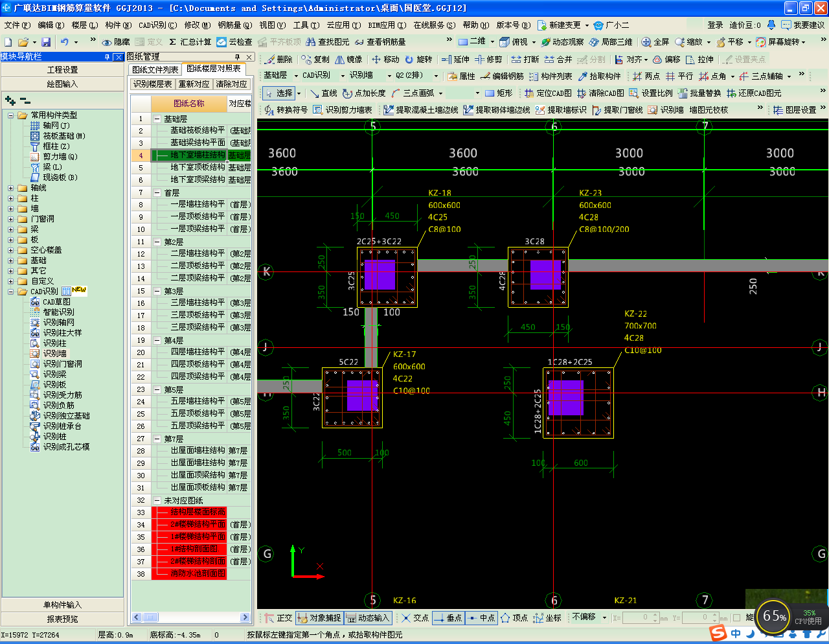Switch to 图纸楼层对照表 tab

tap(214, 69)
